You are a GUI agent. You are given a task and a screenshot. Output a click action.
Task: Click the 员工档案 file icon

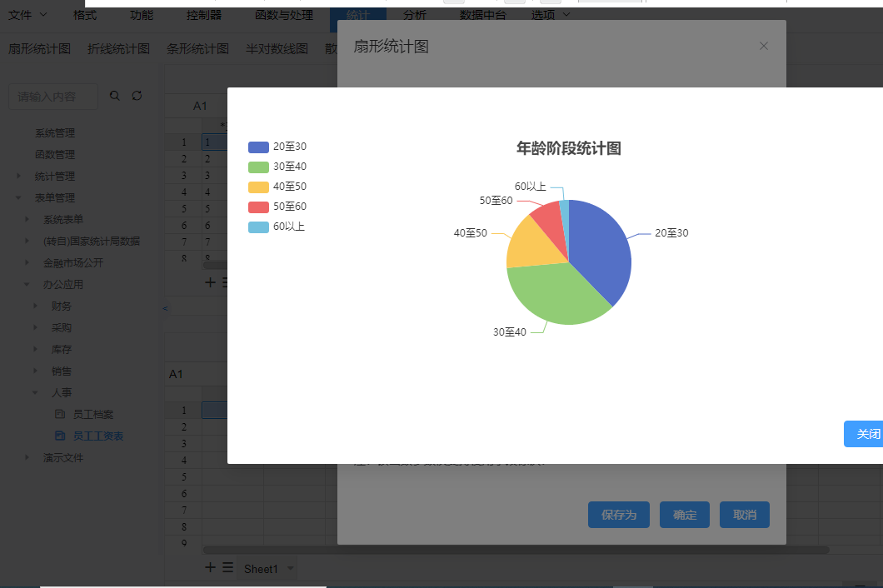tap(59, 414)
